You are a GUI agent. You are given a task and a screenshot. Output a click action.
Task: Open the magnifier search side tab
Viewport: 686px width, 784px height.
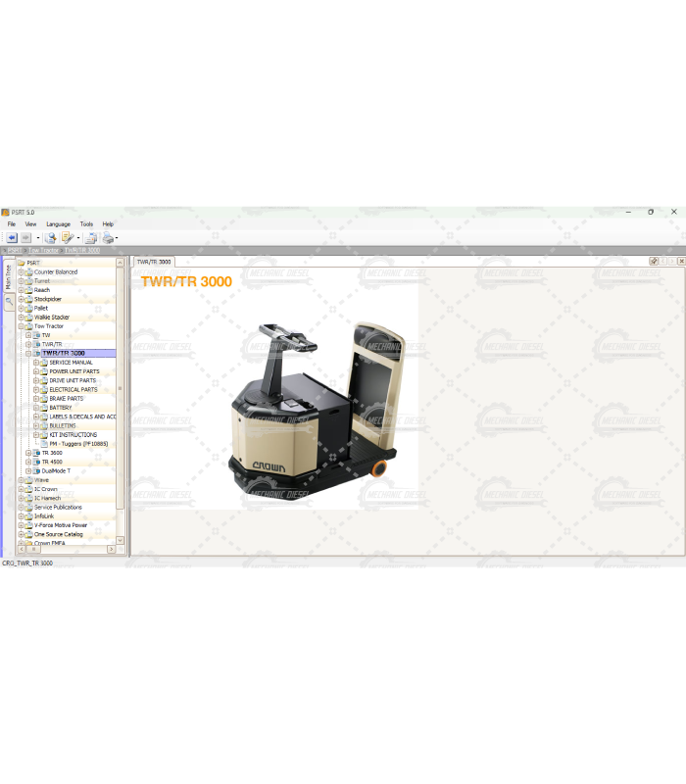point(9,303)
